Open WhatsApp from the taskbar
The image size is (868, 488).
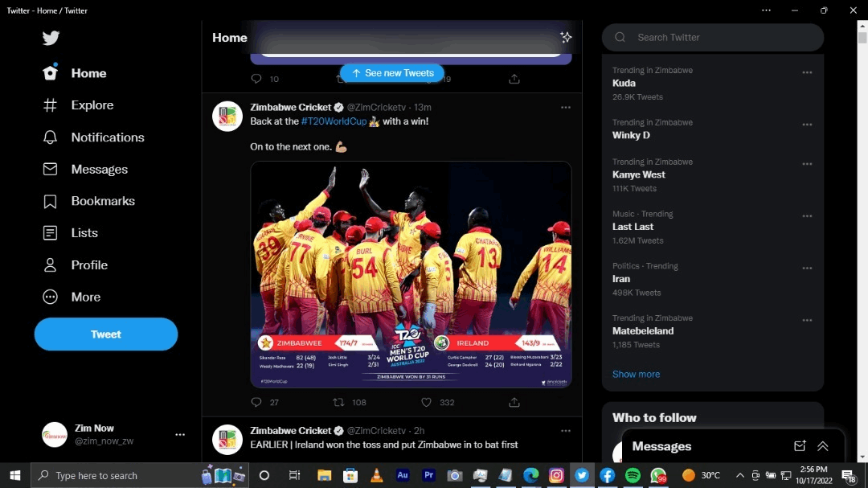[658, 475]
